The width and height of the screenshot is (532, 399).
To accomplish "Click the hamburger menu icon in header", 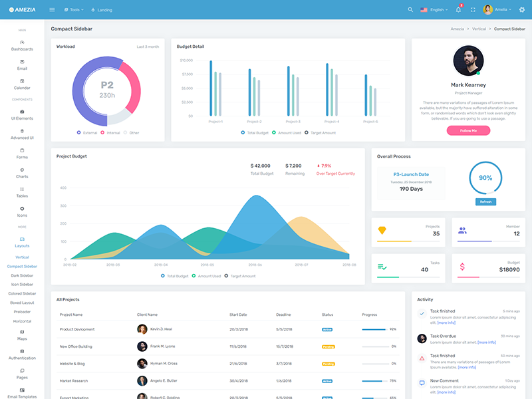I will 53,10.
